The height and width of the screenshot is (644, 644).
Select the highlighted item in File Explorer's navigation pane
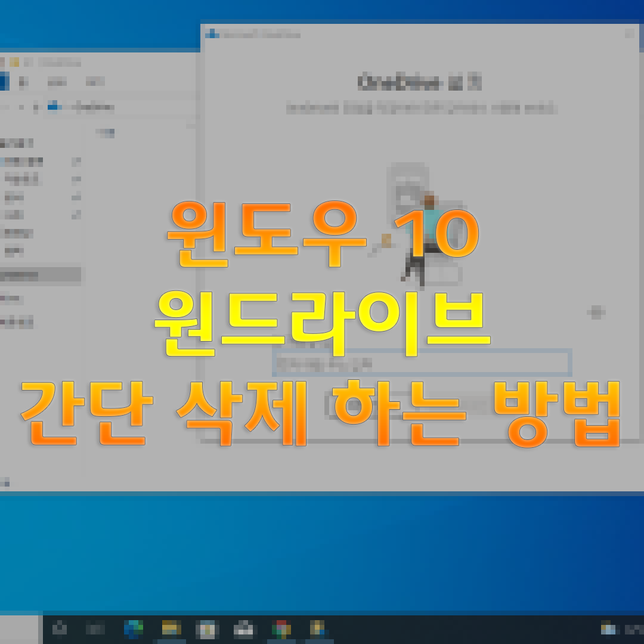coord(40,275)
